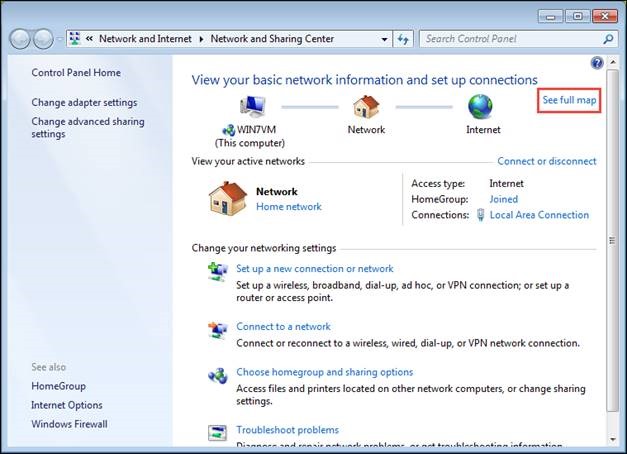Viewport: 627px width, 454px height.
Task: Click the WIN7VM computer icon in network map
Action: [253, 106]
